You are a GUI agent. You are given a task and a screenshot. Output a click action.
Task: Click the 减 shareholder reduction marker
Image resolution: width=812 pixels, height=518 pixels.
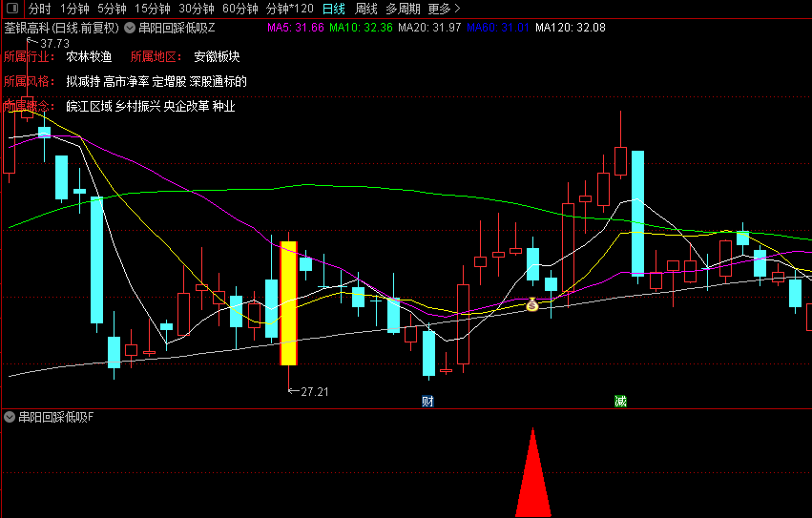[x=620, y=401]
